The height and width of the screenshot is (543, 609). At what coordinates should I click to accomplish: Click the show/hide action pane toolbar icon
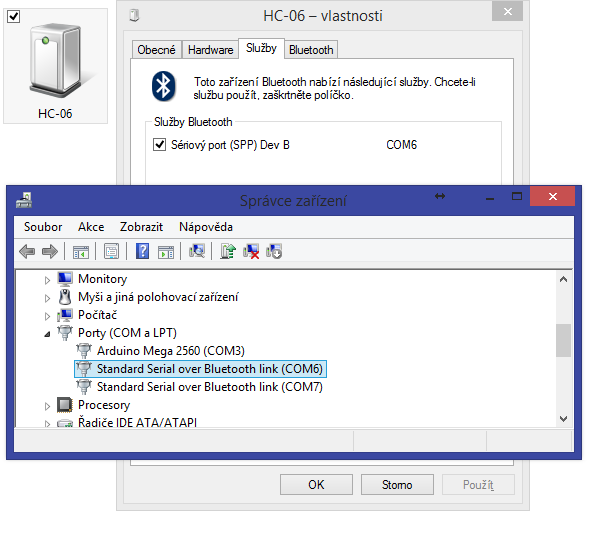click(166, 252)
